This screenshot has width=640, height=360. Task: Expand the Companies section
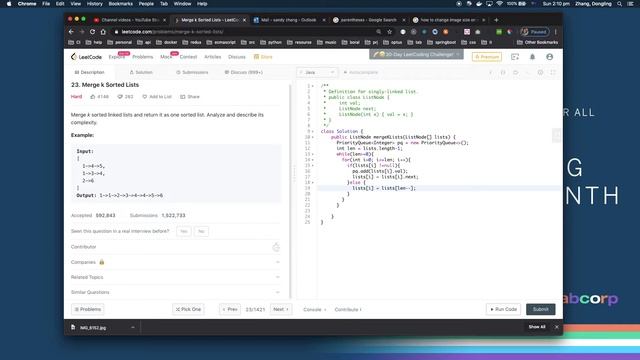[x=176, y=262]
